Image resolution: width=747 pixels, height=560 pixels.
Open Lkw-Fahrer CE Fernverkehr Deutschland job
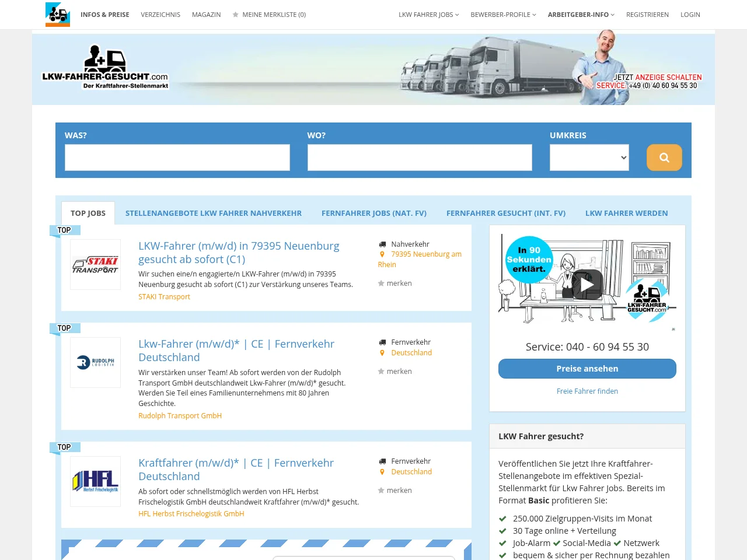(x=236, y=351)
